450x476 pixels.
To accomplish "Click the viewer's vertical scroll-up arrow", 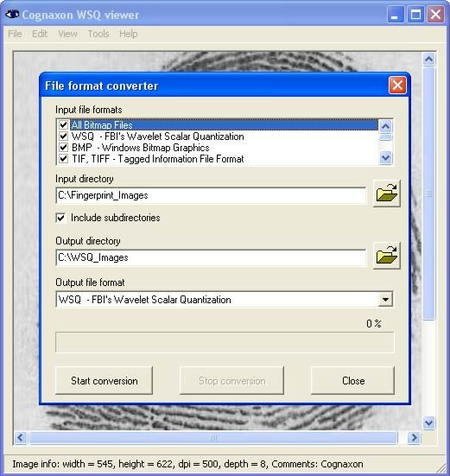I will point(428,59).
